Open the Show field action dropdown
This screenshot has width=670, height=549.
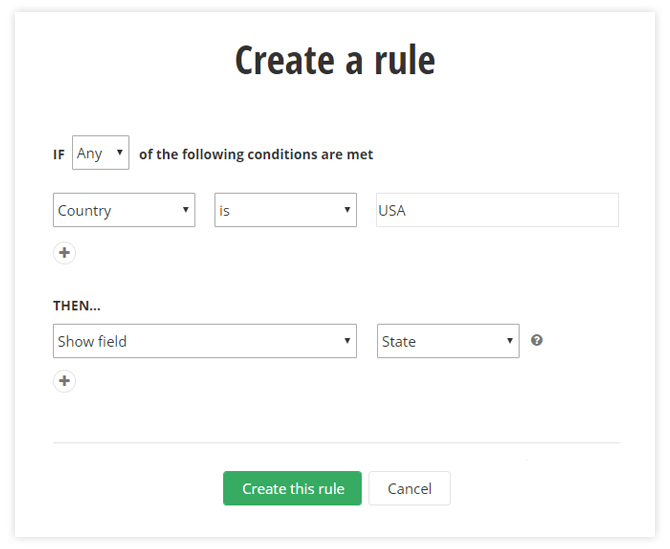click(x=204, y=341)
